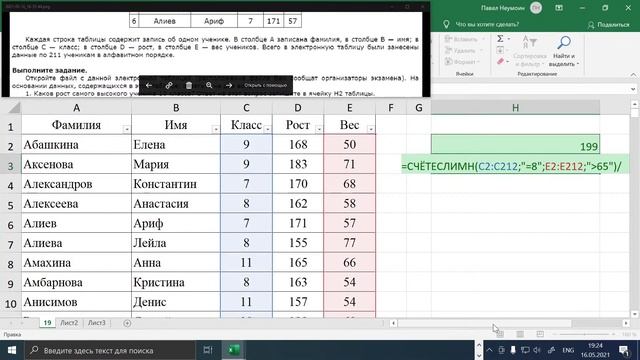This screenshot has width=640, height=360.
Task: Click the trash icon in image viewer toolbar
Action: pyautogui.click(x=189, y=85)
